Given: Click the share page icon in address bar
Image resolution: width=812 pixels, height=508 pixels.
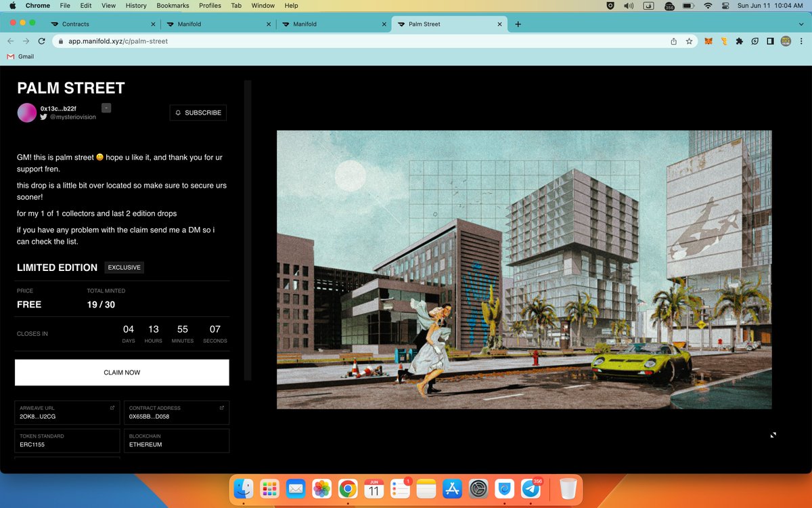Looking at the screenshot, I should (x=673, y=41).
